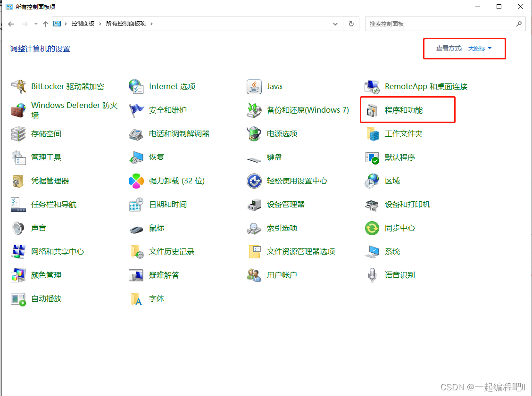Go back with the back arrow

tap(11, 24)
